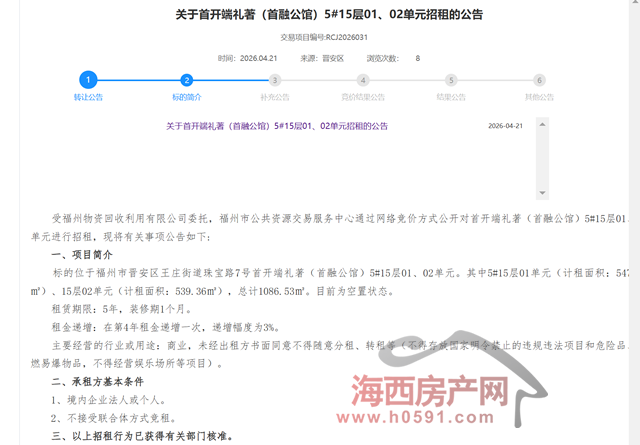
Task: Select the 补充公告 step label
Action: pyautogui.click(x=275, y=97)
